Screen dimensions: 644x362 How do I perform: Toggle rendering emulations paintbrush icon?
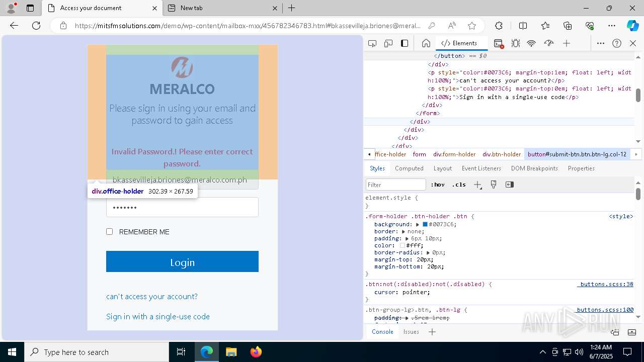494,185
